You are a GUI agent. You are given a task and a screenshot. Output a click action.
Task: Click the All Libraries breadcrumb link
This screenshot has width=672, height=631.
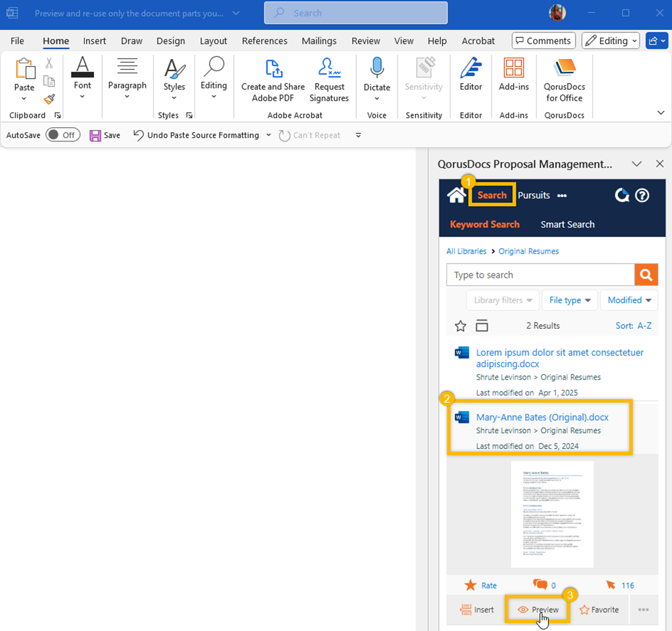466,251
